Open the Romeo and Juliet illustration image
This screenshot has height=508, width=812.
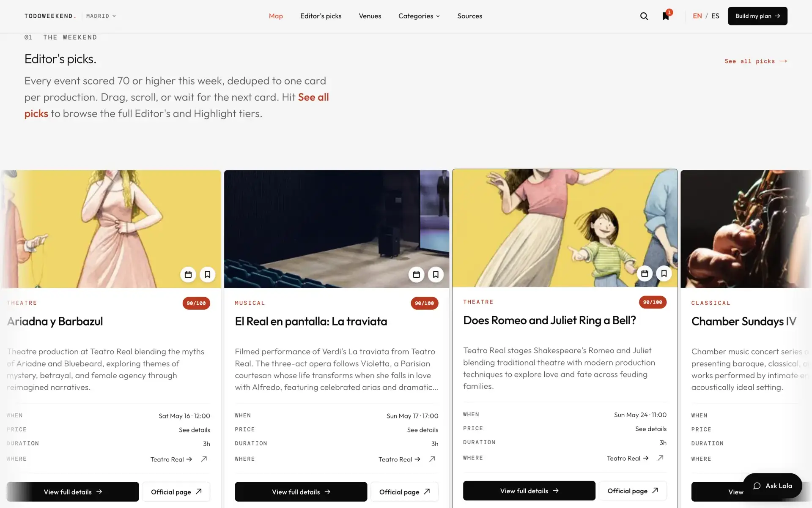tap(565, 228)
